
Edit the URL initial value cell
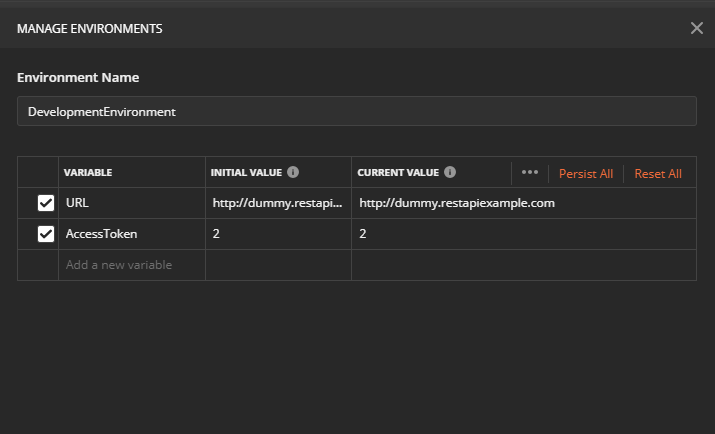pyautogui.click(x=278, y=203)
